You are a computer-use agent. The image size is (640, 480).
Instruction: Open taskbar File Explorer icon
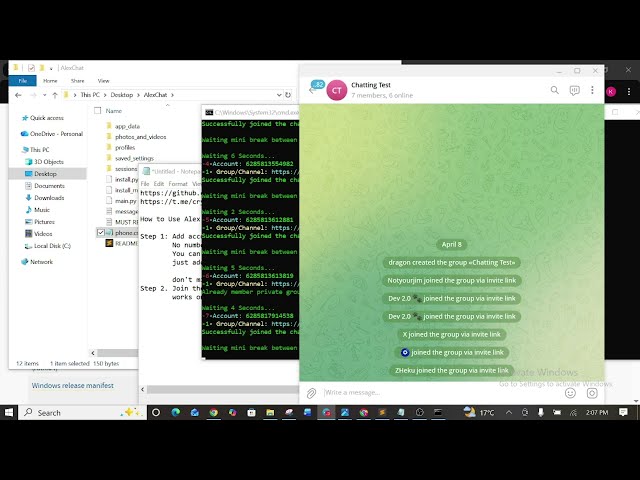click(x=270, y=413)
